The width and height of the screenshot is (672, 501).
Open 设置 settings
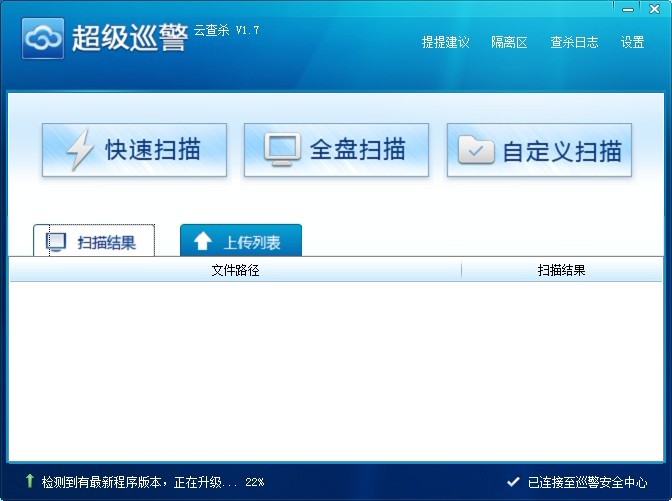click(632, 42)
